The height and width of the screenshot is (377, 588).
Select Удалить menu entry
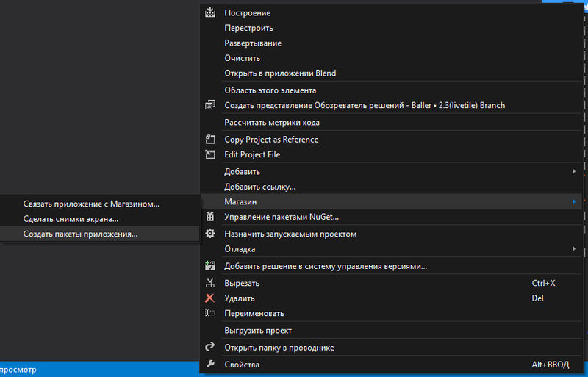point(391,298)
